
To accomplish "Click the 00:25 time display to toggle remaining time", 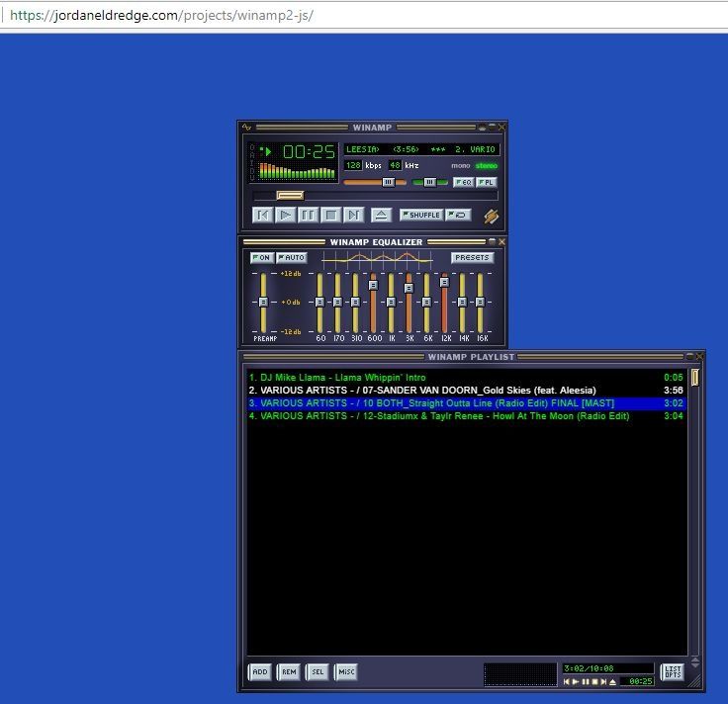I will tap(309, 151).
